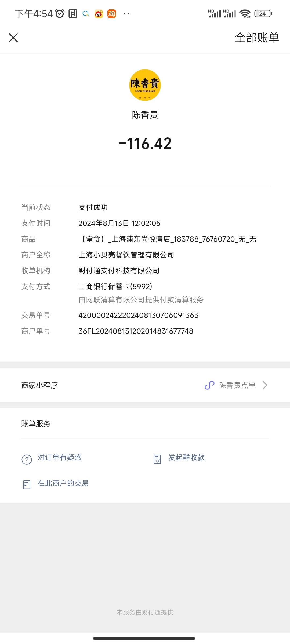Tap the 商户单号 merchant order number

tap(136, 331)
